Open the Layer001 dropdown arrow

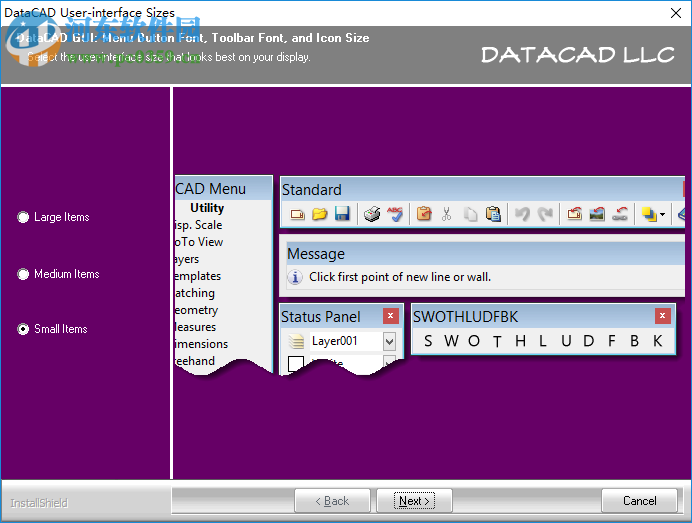[389, 342]
